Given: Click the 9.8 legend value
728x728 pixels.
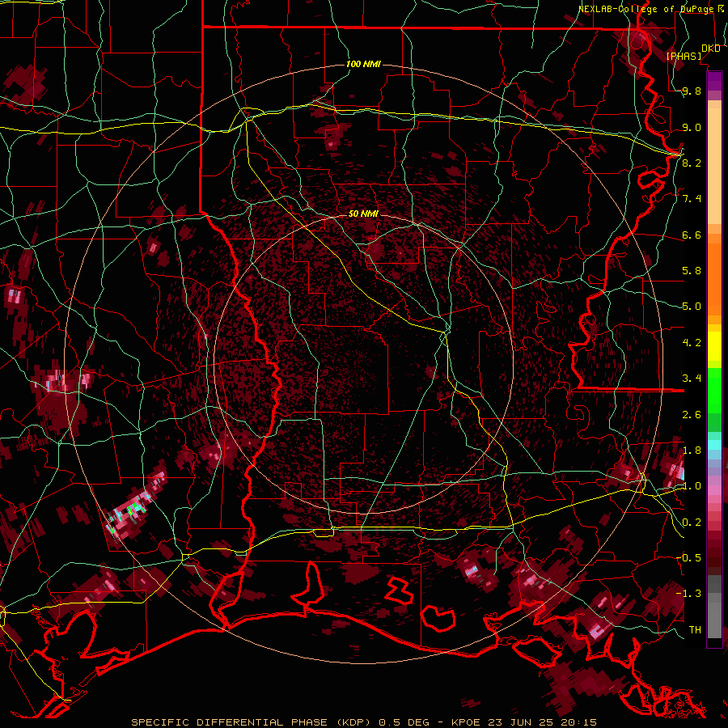Looking at the screenshot, I should [692, 91].
